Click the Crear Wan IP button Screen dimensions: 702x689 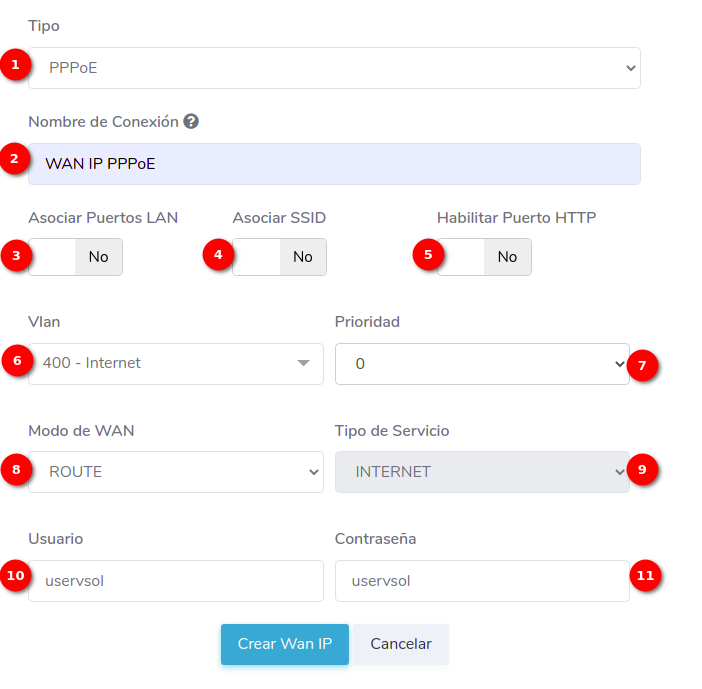(x=285, y=644)
